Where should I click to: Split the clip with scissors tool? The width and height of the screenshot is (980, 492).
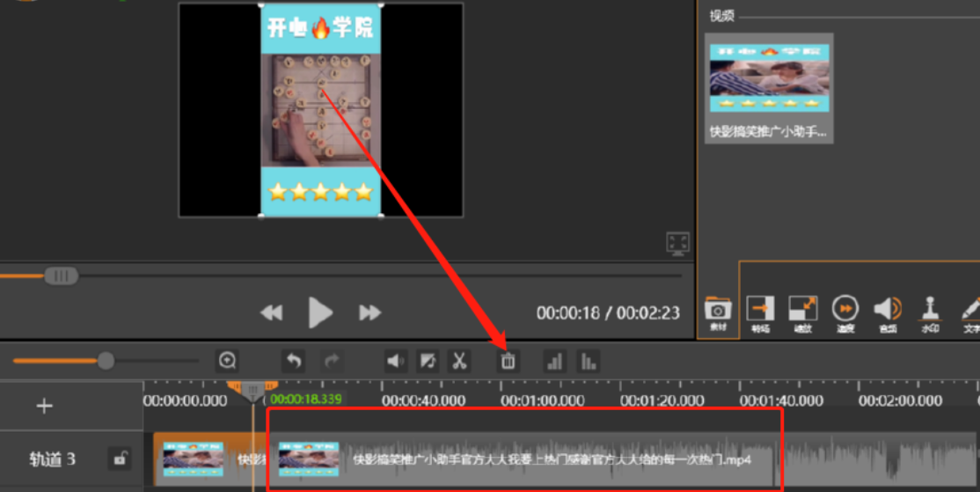tap(459, 361)
